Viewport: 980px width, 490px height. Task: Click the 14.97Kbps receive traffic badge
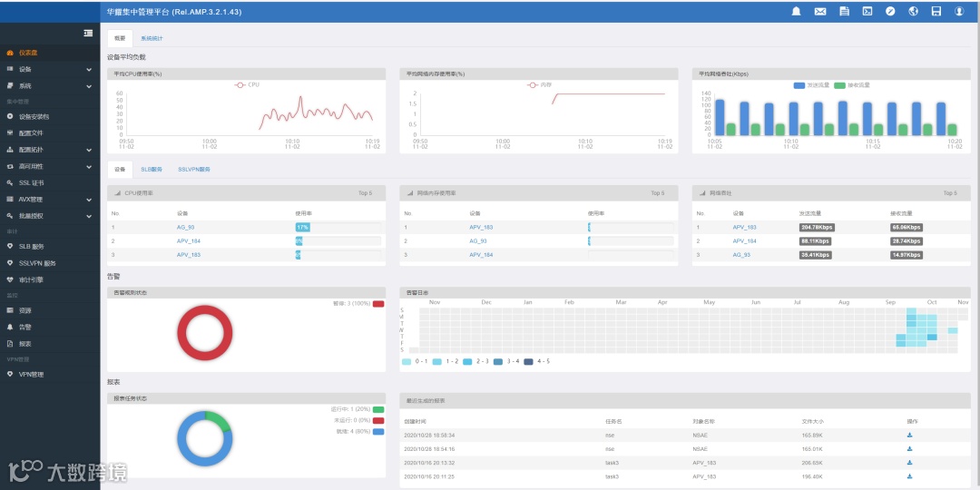click(x=906, y=255)
